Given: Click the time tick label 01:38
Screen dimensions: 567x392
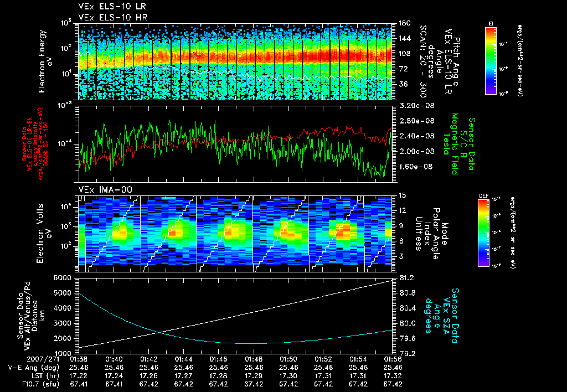Looking at the screenshot, I should click(79, 359).
